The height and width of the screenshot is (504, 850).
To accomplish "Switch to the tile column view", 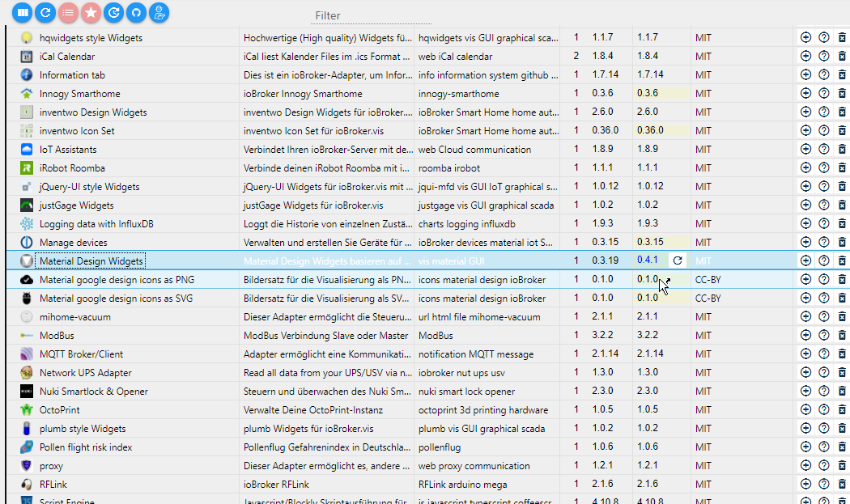I will tap(22, 12).
